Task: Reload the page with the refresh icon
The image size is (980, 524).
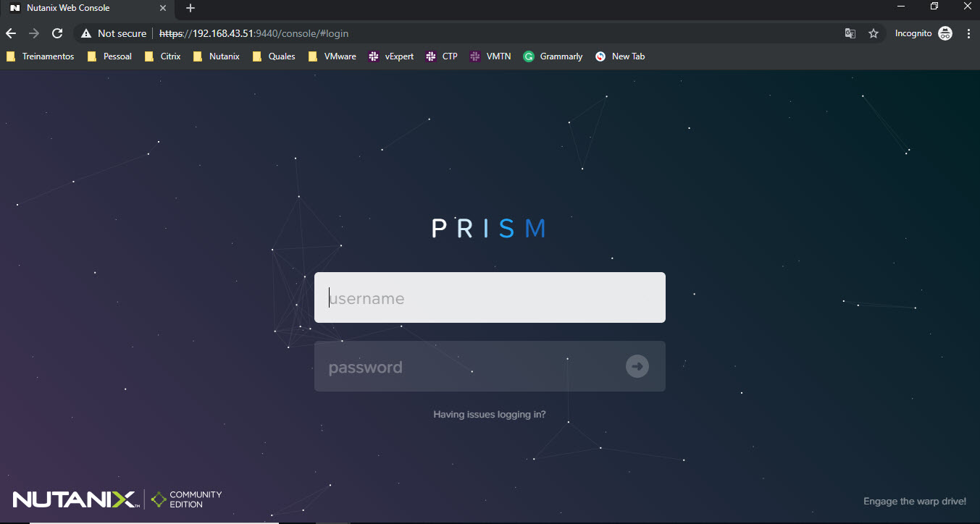Action: [x=57, y=33]
